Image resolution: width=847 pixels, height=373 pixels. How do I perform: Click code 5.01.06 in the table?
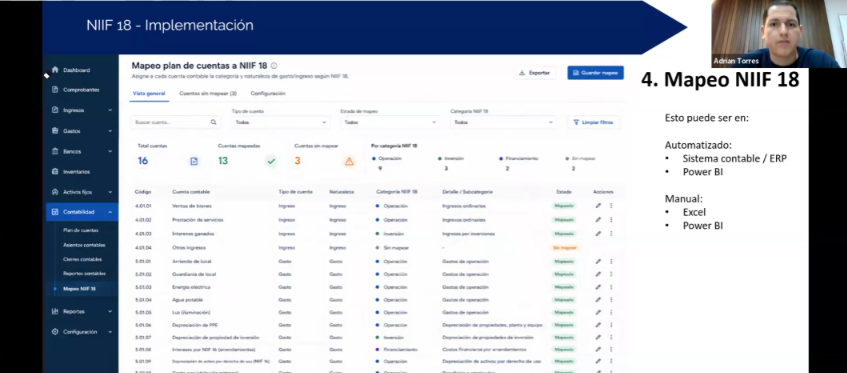click(143, 325)
